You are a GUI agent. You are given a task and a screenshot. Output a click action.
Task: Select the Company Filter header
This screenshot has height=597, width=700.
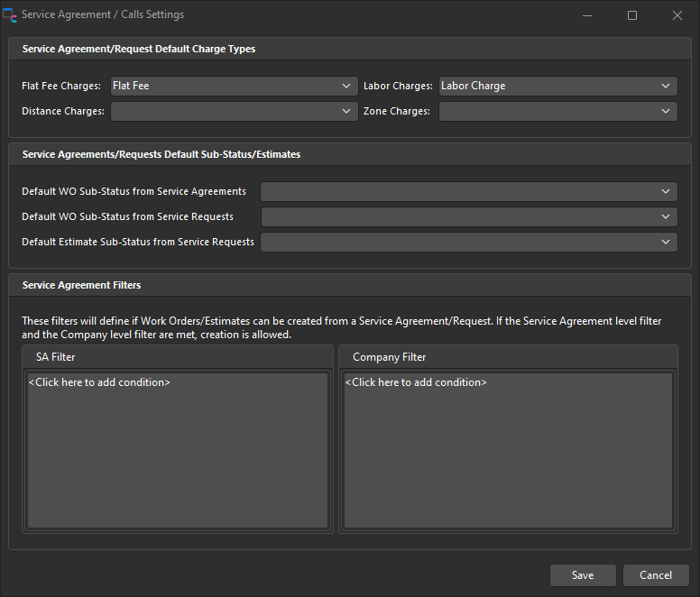click(x=390, y=357)
